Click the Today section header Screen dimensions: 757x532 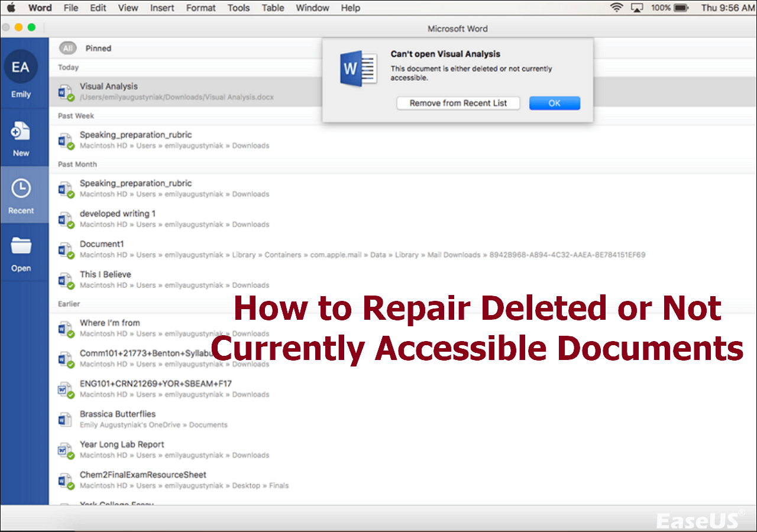tap(69, 67)
